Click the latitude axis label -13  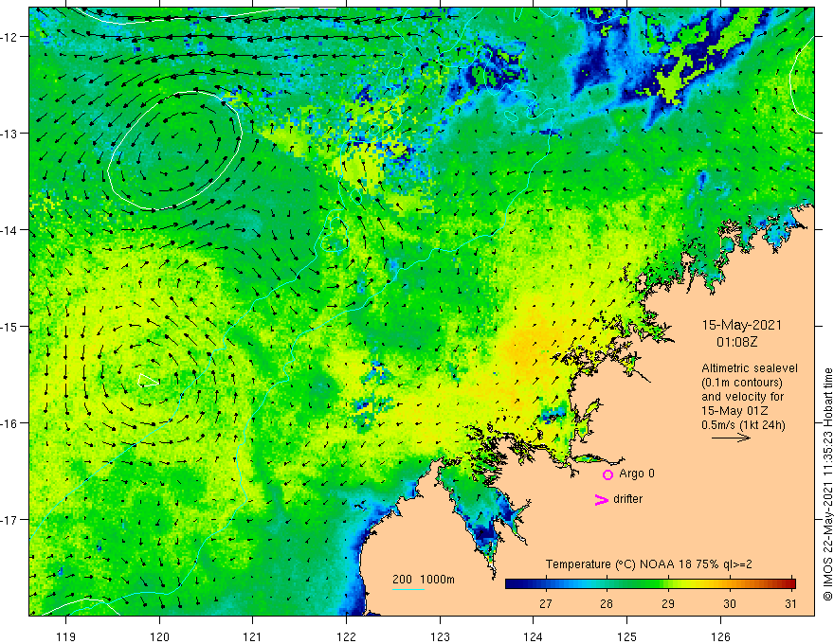pos(9,134)
